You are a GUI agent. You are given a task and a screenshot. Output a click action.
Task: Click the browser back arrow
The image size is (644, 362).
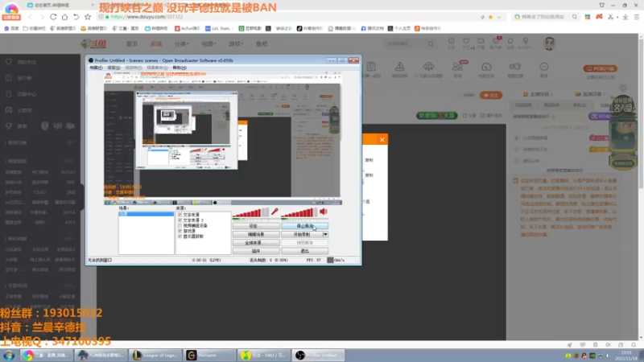[x=30, y=17]
